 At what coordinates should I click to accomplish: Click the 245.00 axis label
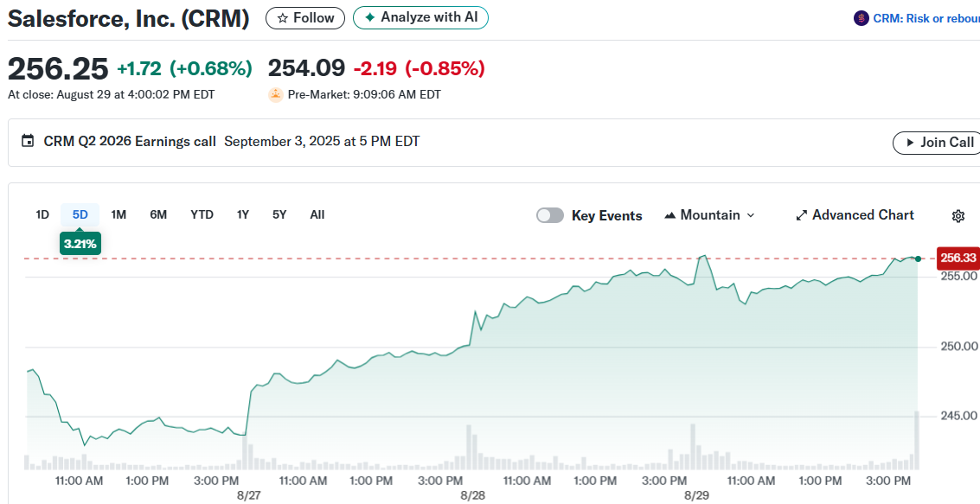tap(958, 415)
